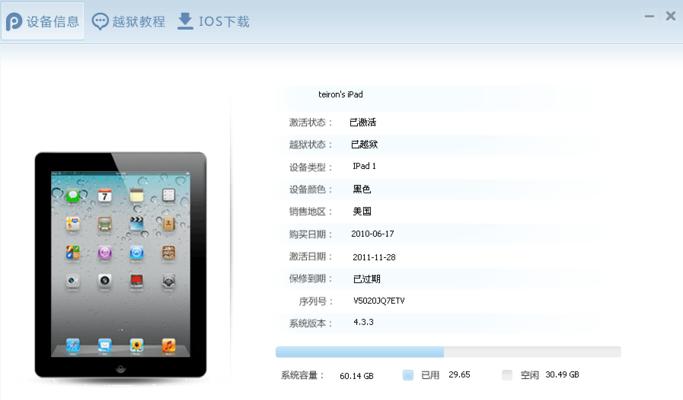Image resolution: width=683 pixels, height=400 pixels.
Task: Click the 购买日期 label
Action: point(311,234)
